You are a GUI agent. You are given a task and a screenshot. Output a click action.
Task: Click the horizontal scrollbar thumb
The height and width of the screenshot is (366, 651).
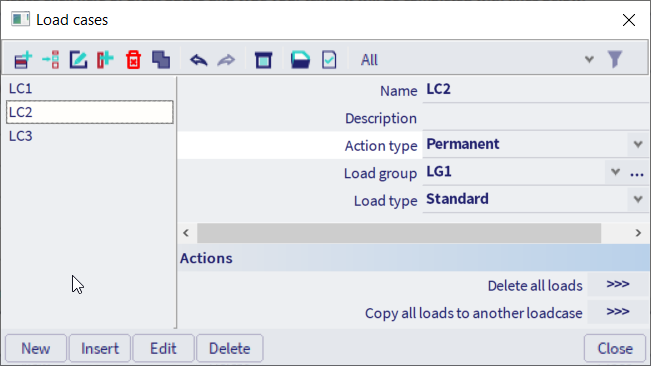pos(399,233)
